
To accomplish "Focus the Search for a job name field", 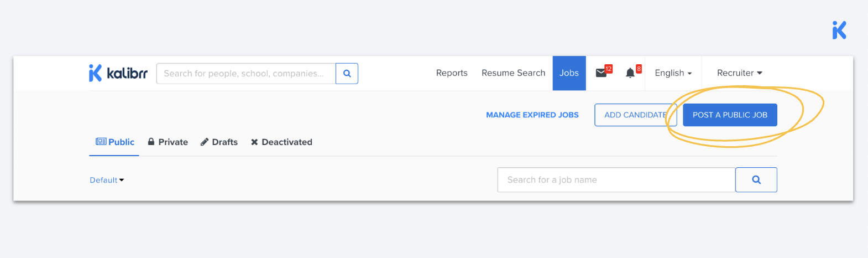I will tap(616, 180).
